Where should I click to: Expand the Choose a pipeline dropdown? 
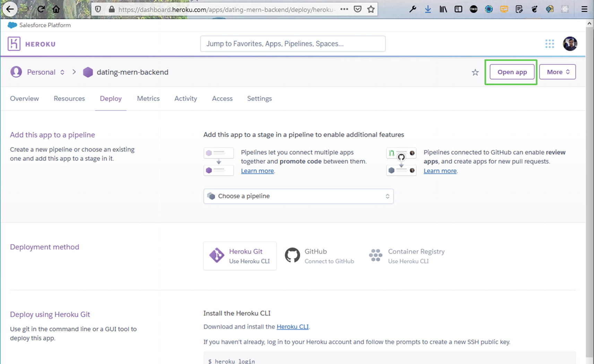(298, 196)
